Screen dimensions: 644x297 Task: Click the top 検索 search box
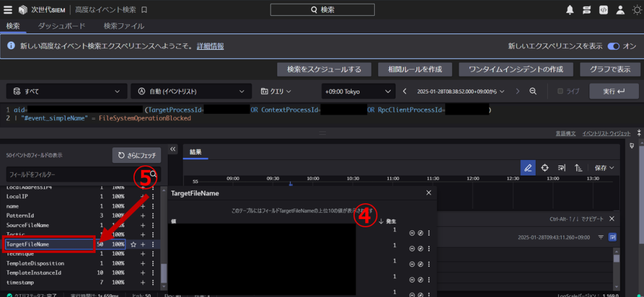[x=323, y=10]
